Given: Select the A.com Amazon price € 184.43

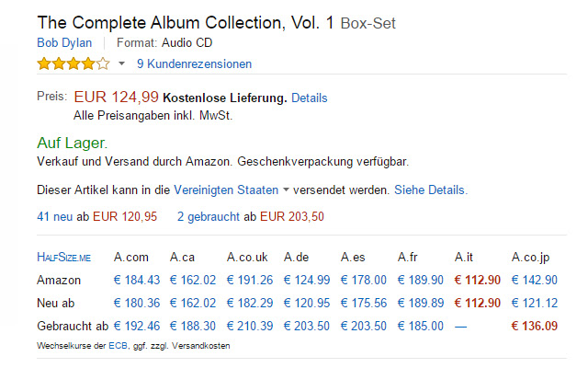Looking at the screenshot, I should (137, 280).
